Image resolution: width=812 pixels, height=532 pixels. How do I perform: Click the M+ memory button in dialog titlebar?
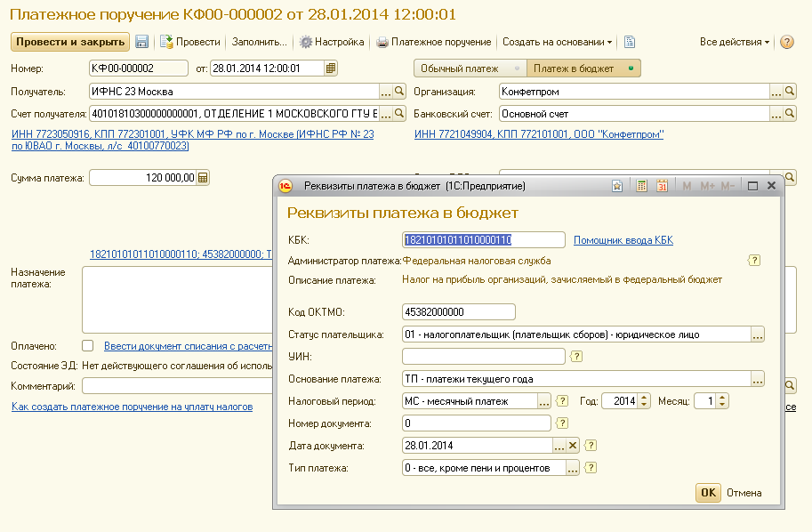click(707, 186)
